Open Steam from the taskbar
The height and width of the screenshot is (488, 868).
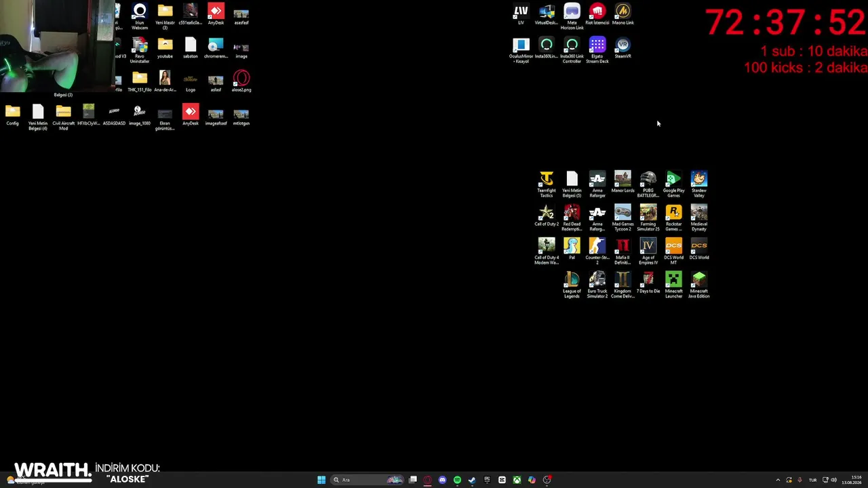(472, 480)
